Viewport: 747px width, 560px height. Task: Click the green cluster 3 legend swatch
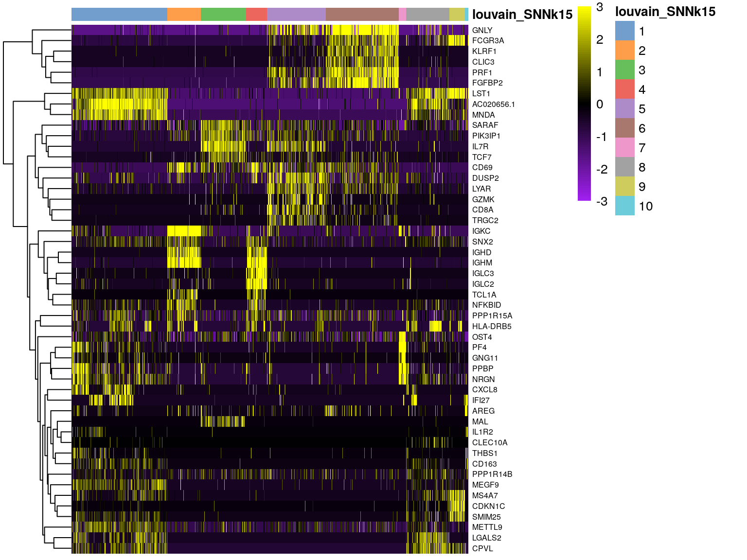(x=624, y=70)
